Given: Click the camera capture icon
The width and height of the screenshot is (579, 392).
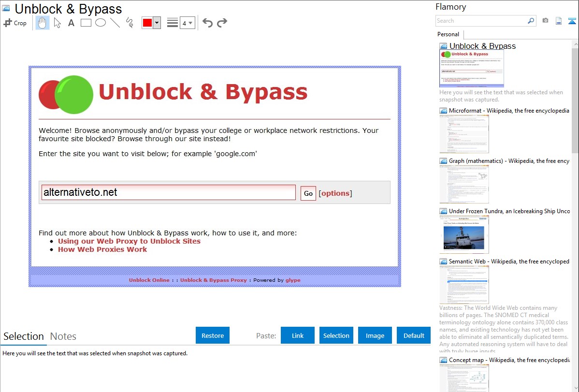Looking at the screenshot, I should 545,21.
